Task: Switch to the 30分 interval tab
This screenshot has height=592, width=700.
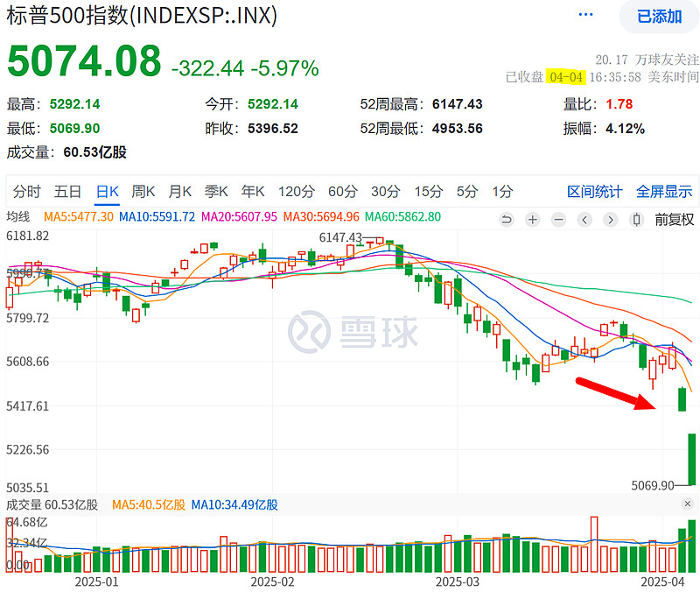Action: coord(386,192)
